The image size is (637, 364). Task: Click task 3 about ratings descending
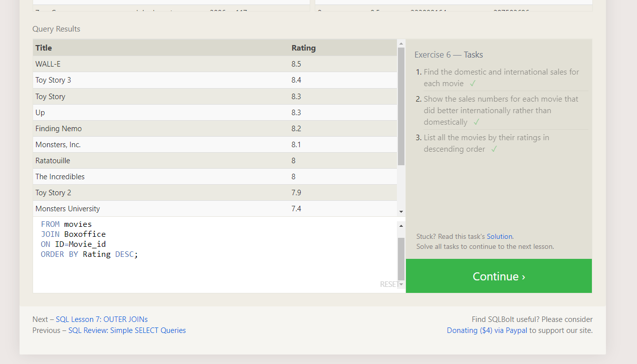[486, 143]
